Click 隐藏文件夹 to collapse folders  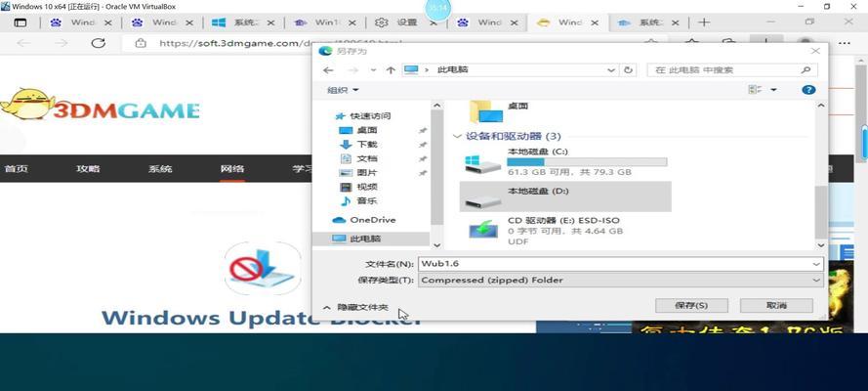click(x=356, y=307)
